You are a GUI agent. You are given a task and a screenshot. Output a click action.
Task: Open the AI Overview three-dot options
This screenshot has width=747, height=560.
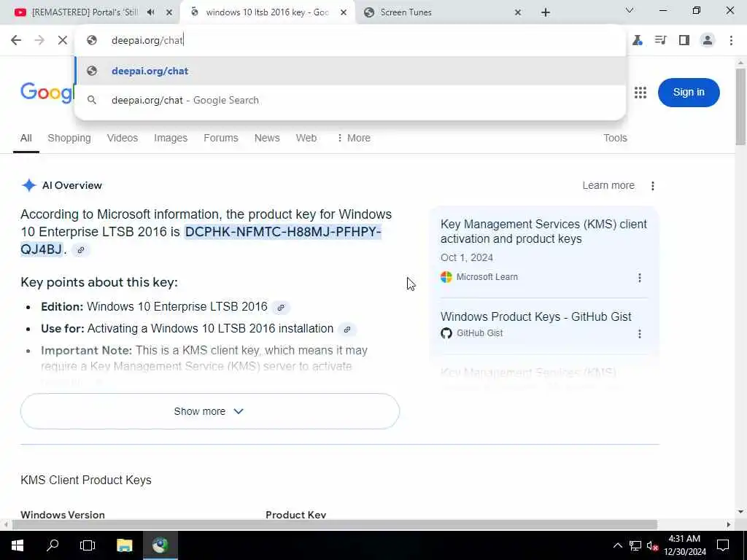[653, 186]
